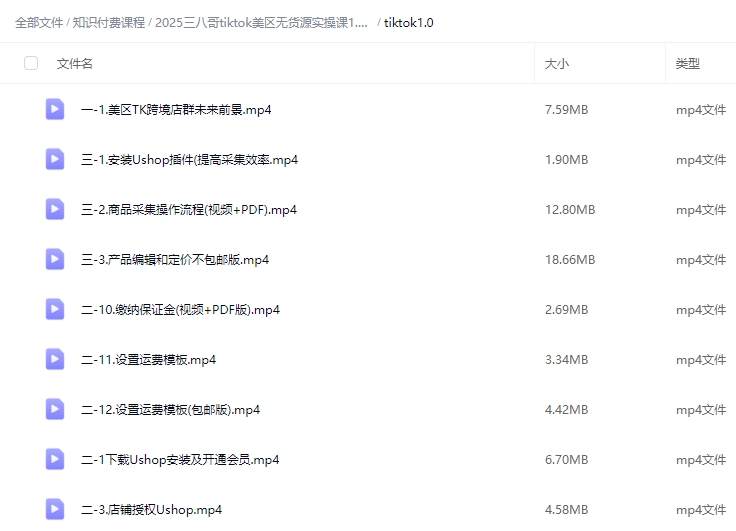Click the 12.80MB size value
The image size is (736, 531).
pos(570,210)
